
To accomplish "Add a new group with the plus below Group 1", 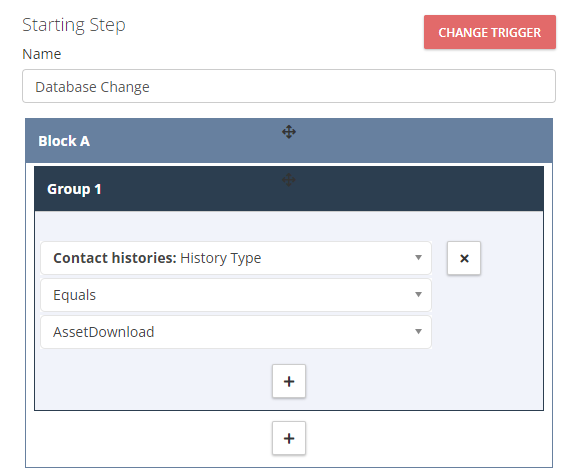I will click(x=289, y=438).
